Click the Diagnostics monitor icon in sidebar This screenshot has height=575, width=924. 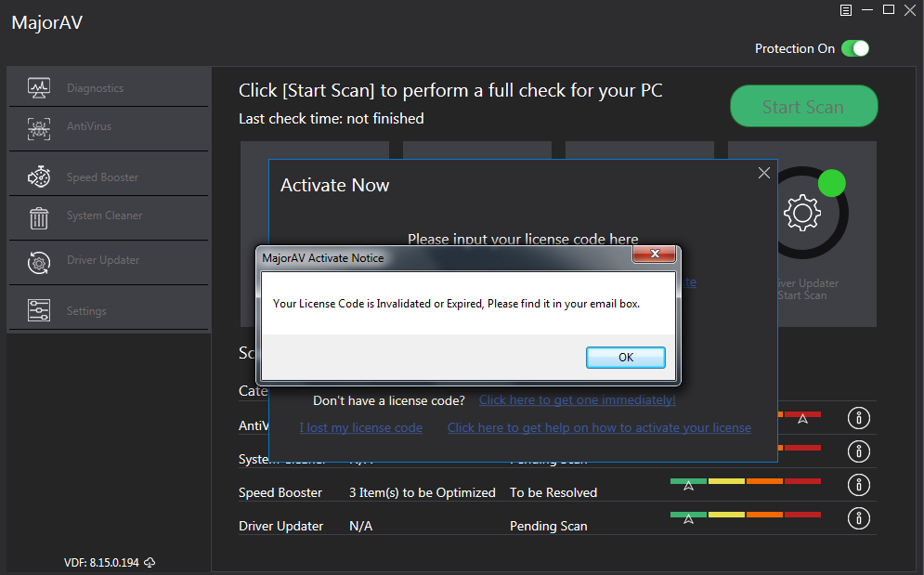(39, 88)
